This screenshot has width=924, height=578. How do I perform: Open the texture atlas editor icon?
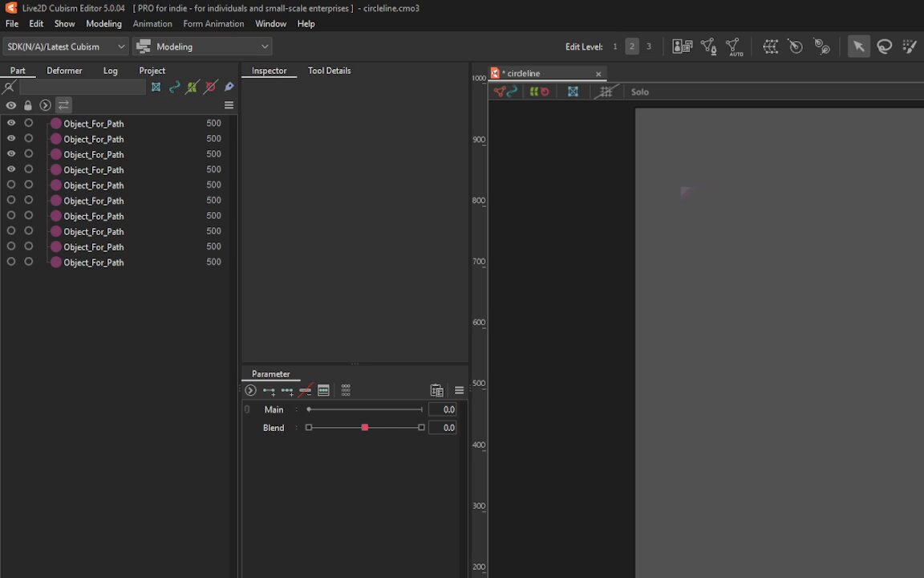point(683,47)
